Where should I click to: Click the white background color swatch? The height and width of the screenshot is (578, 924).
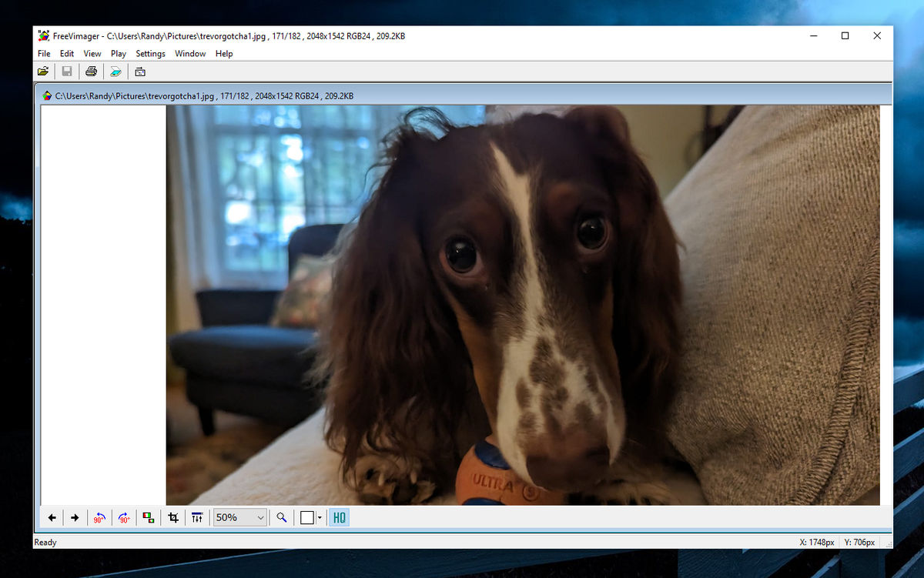coord(307,518)
